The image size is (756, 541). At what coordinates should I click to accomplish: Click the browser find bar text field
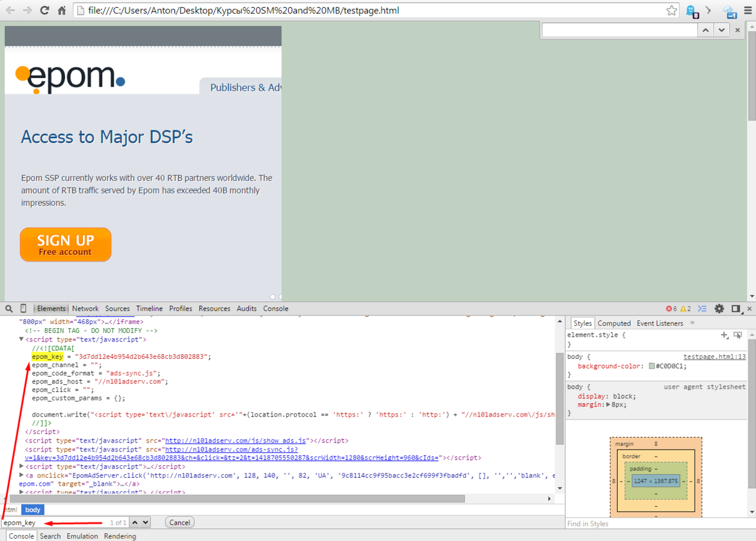coord(619,30)
